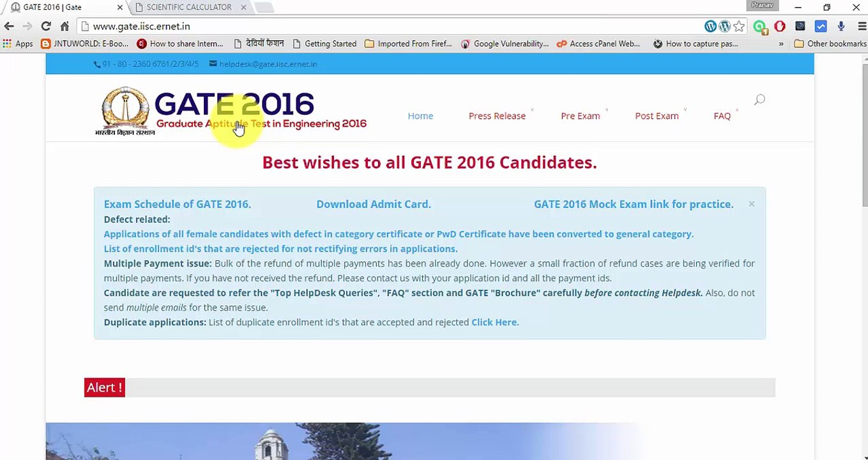Click the browser forward arrow
868x460 pixels.
(27, 26)
